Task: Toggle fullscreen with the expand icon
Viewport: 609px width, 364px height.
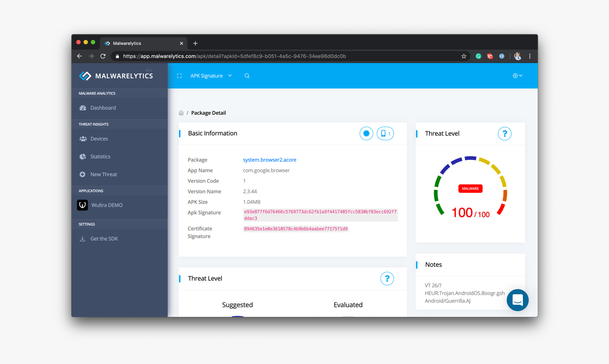Action: tap(179, 76)
